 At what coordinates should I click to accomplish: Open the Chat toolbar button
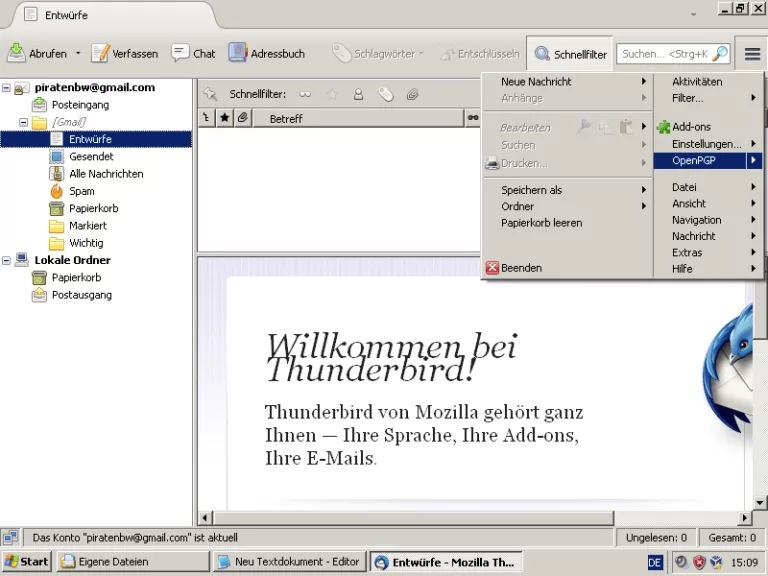tap(193, 53)
